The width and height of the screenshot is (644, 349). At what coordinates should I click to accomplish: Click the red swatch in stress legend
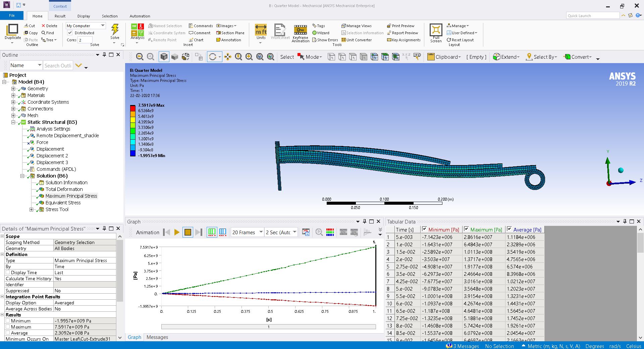[133, 108]
